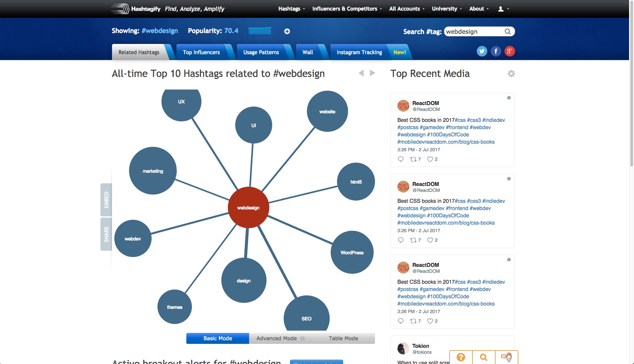634x364 pixels.
Task: Click the previous arrow above the hashtag graph
Action: [x=361, y=73]
